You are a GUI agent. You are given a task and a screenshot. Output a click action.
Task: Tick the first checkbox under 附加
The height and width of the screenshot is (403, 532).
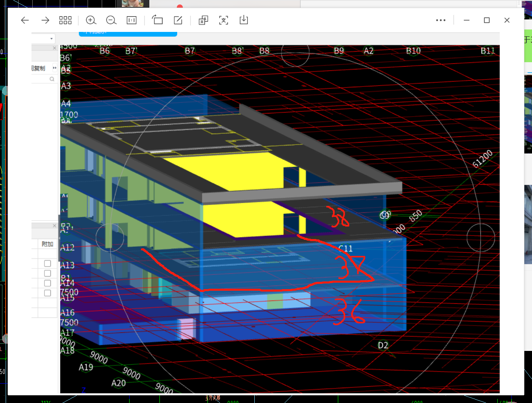pyautogui.click(x=48, y=263)
